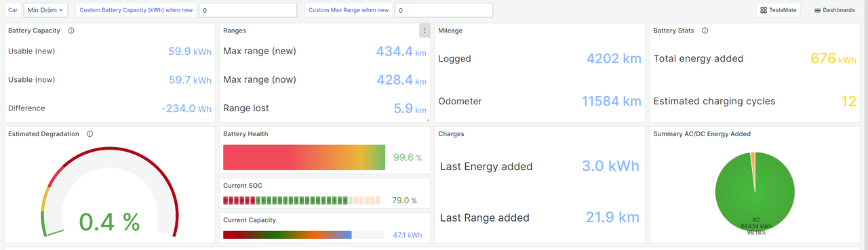Click the Dashboards hamburger icon
The image size is (868, 250).
pos(818,10)
